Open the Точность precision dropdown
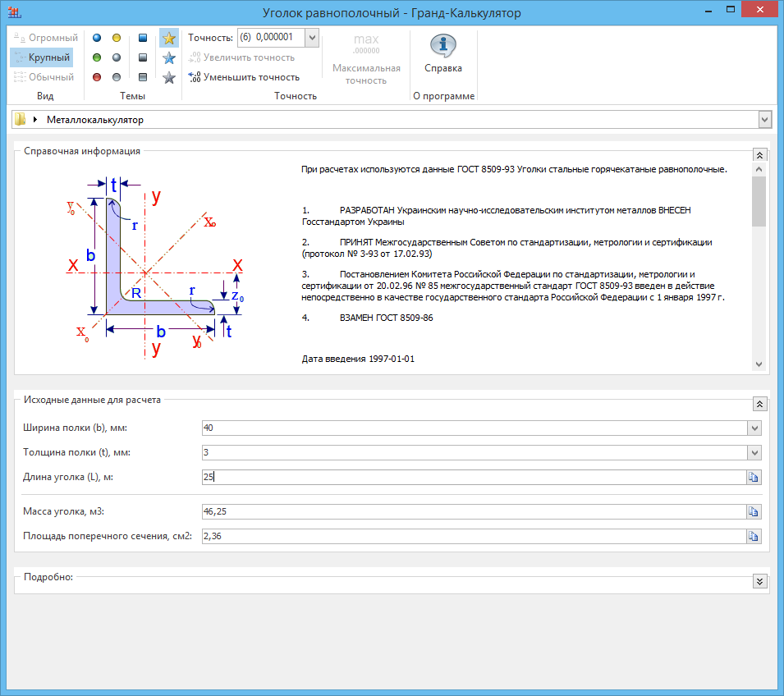This screenshot has width=784, height=696. (x=312, y=38)
